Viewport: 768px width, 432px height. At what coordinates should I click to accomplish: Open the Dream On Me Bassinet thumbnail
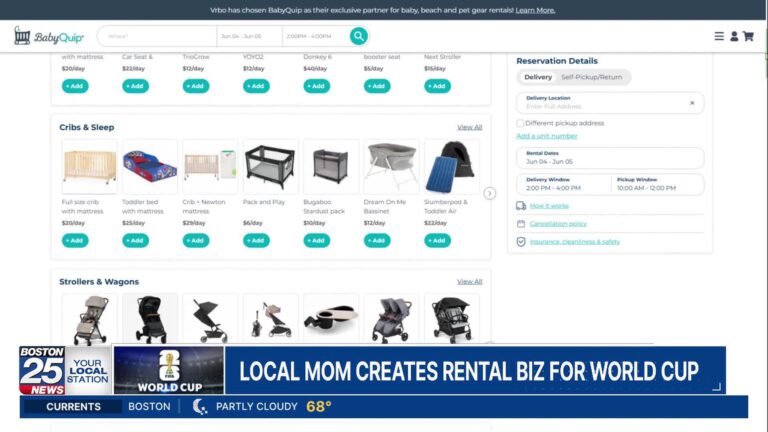[391, 167]
